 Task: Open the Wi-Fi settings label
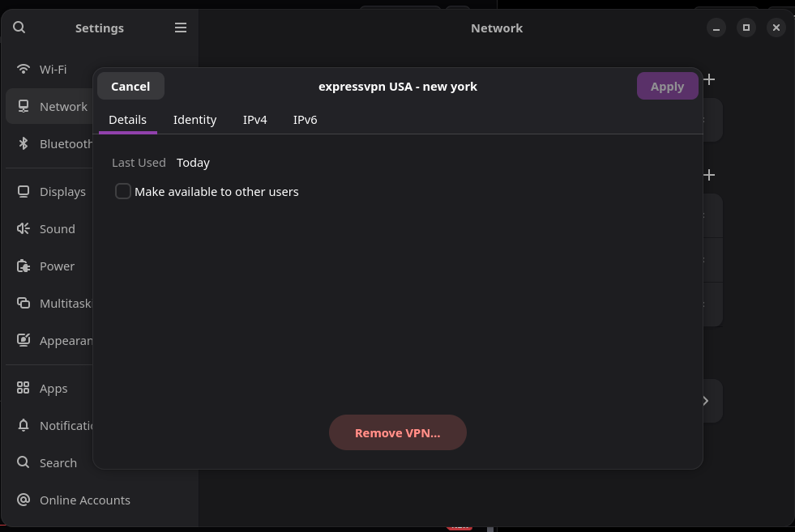tap(53, 70)
